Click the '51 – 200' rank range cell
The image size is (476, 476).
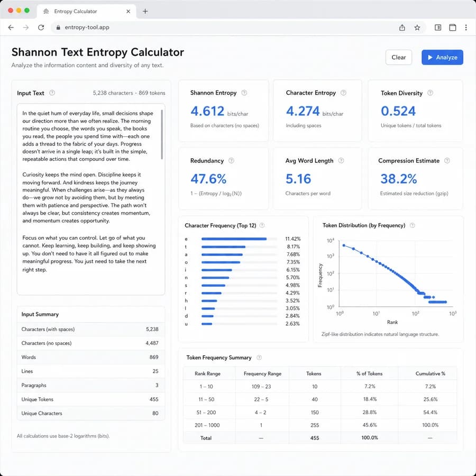206,412
